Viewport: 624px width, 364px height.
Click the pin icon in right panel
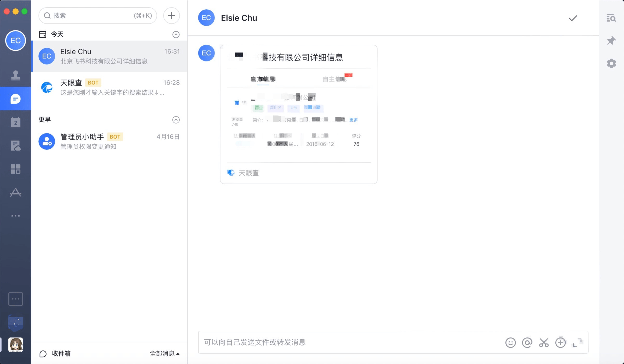point(611,41)
